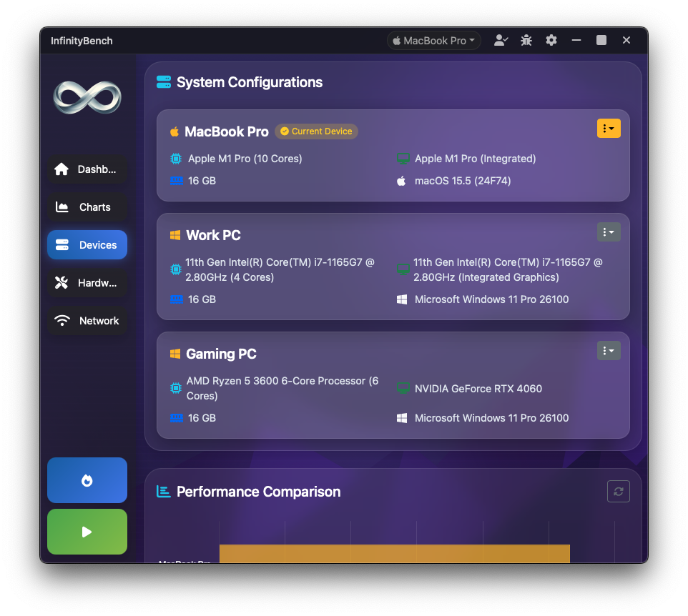Switch to the Network sidebar section
Viewport: 688px width, 616px height.
[x=87, y=320]
